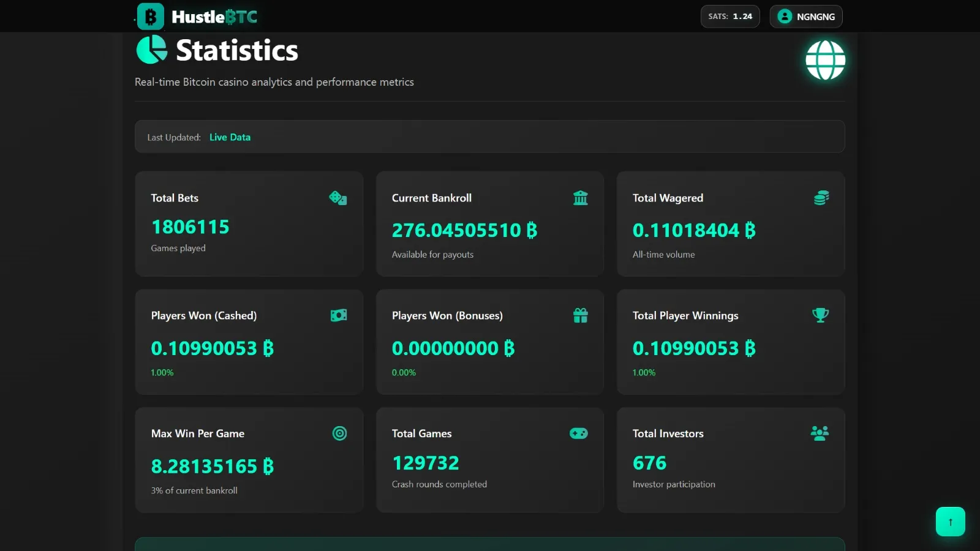Click the cash icon on Players Won (Cashed)

339,315
